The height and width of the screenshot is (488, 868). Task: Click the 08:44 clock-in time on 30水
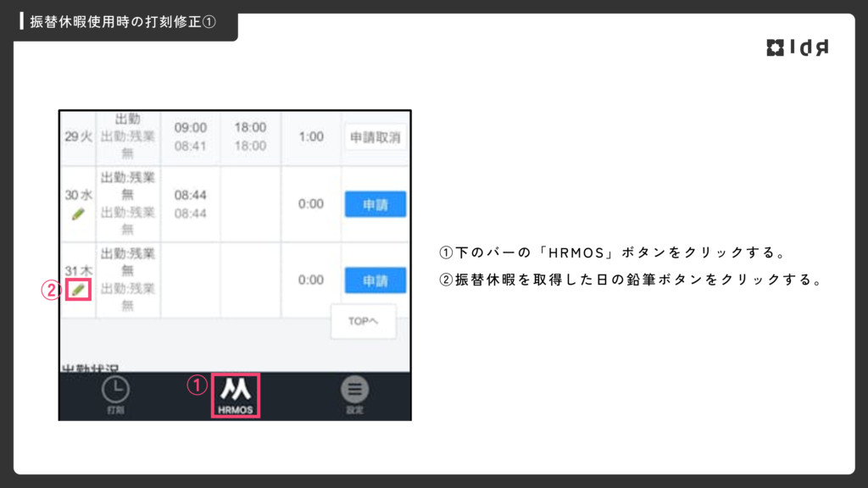[x=191, y=195]
